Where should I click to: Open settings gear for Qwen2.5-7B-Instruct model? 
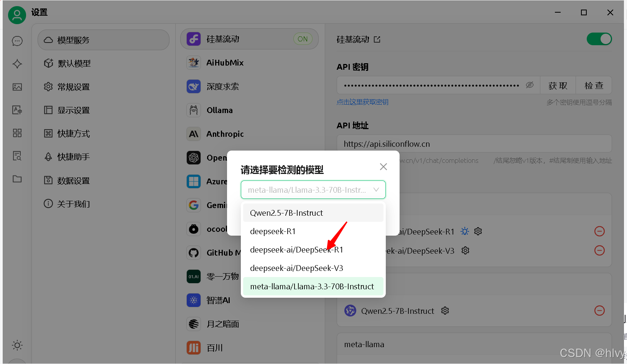[x=445, y=311]
